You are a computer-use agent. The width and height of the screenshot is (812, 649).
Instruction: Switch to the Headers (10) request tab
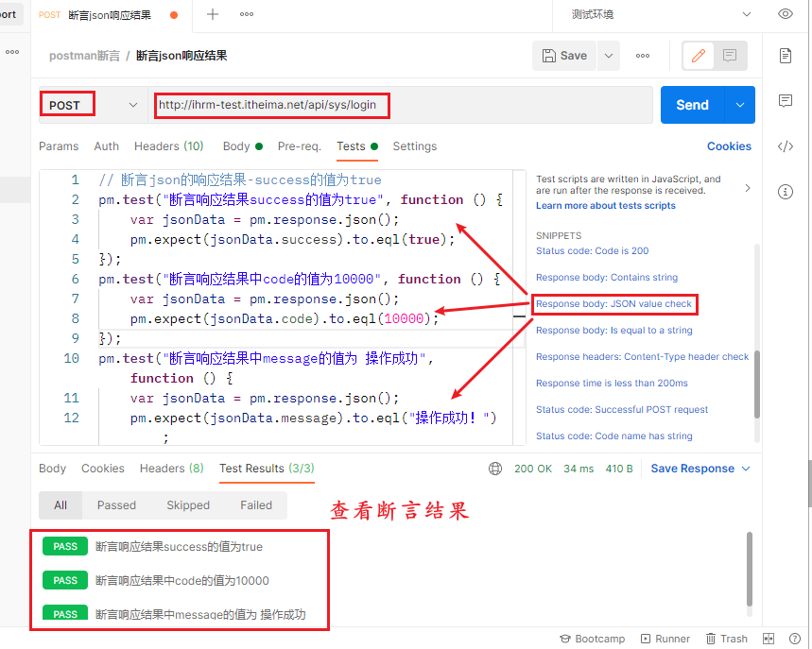(168, 146)
